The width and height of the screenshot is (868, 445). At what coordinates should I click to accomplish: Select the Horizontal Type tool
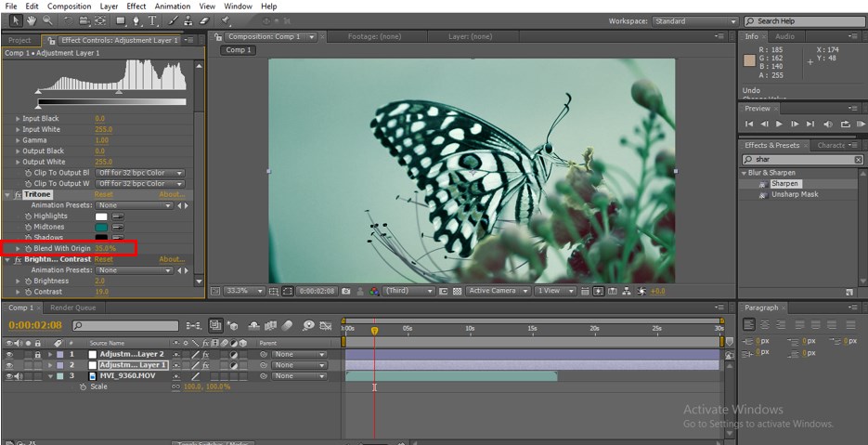click(153, 20)
